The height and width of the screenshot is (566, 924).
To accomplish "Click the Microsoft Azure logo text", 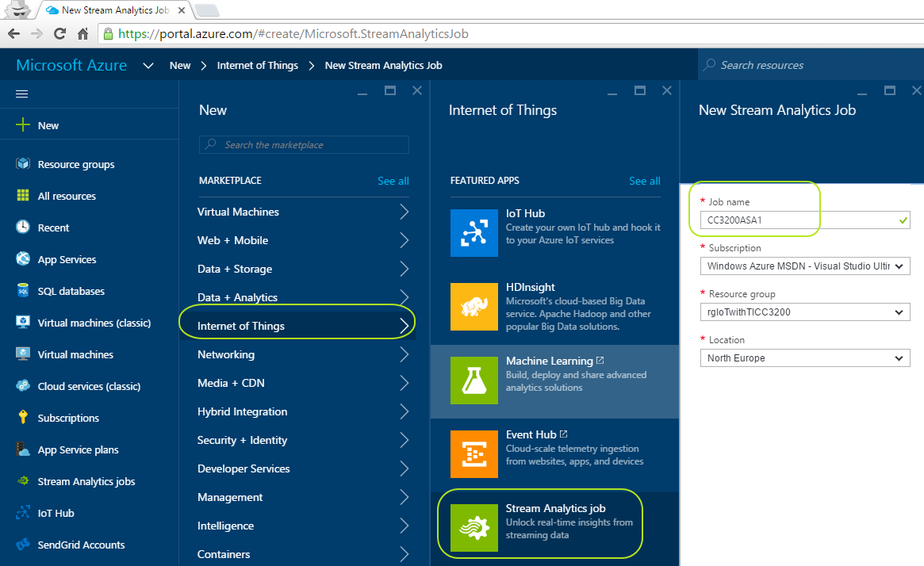I will (71, 65).
